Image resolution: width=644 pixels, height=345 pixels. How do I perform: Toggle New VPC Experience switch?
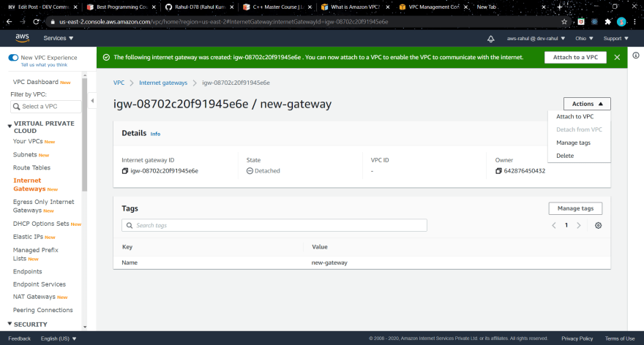coord(14,58)
